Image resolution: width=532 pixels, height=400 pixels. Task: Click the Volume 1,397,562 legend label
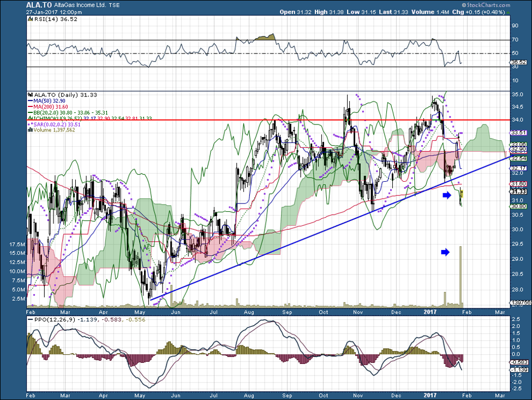coord(54,130)
